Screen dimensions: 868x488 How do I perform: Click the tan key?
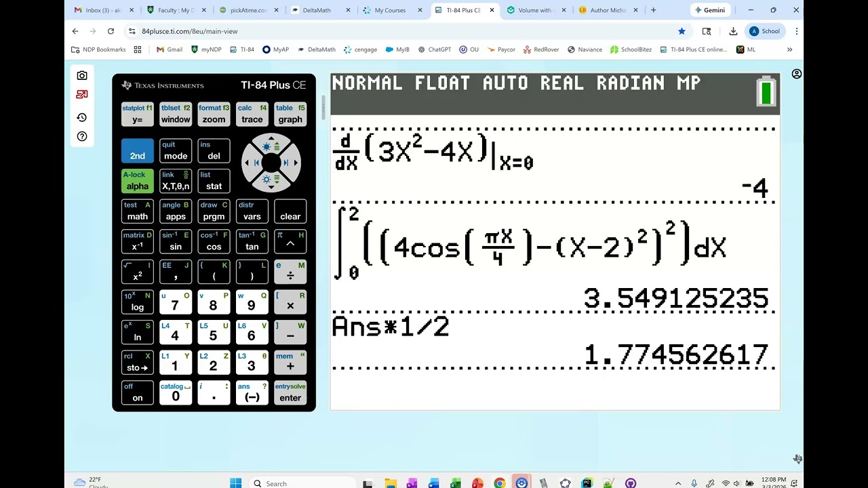252,242
